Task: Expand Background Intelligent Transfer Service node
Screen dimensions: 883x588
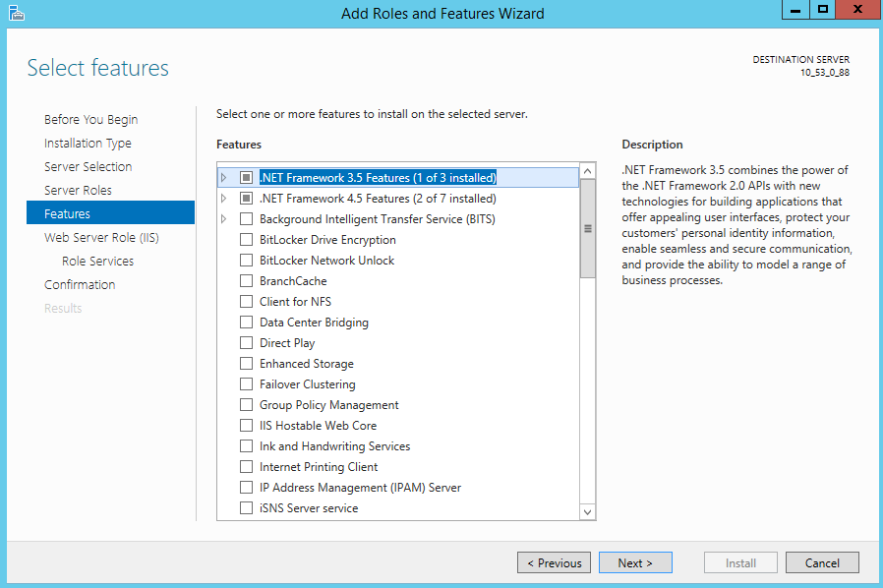Action: pos(224,219)
